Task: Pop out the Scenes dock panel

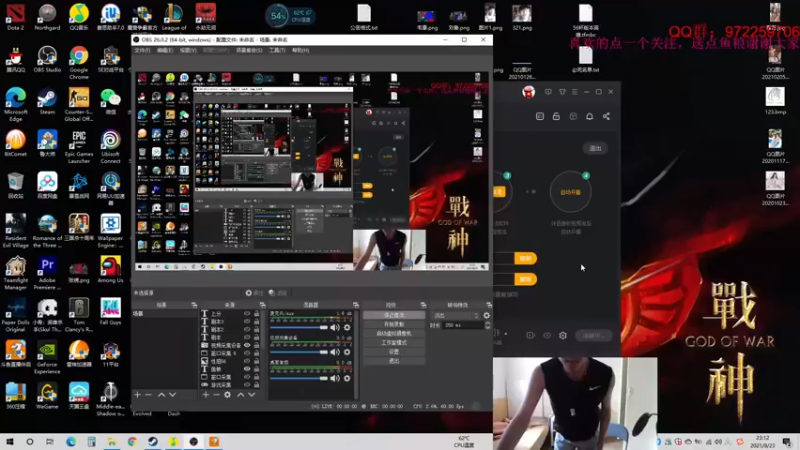Action: [194, 305]
